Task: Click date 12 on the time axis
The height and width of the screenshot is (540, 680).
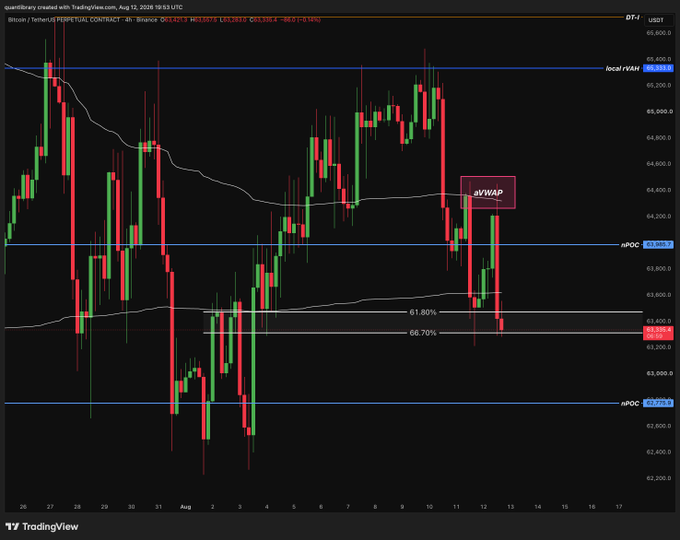Action: tap(484, 507)
